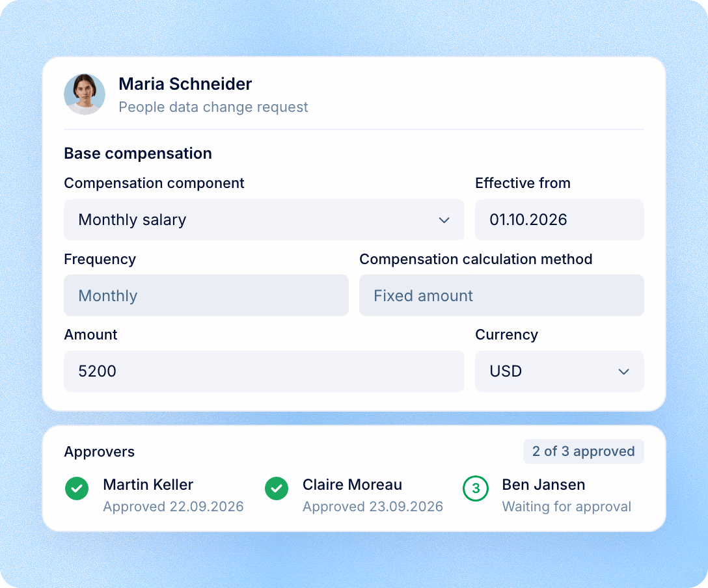Click the Amount field showing 5200

click(264, 371)
